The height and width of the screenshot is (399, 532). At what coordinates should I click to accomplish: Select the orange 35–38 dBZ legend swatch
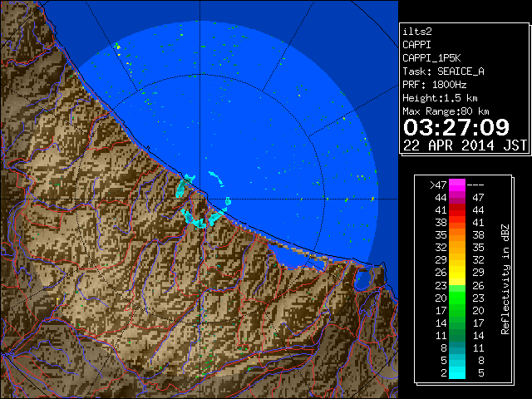pos(457,234)
